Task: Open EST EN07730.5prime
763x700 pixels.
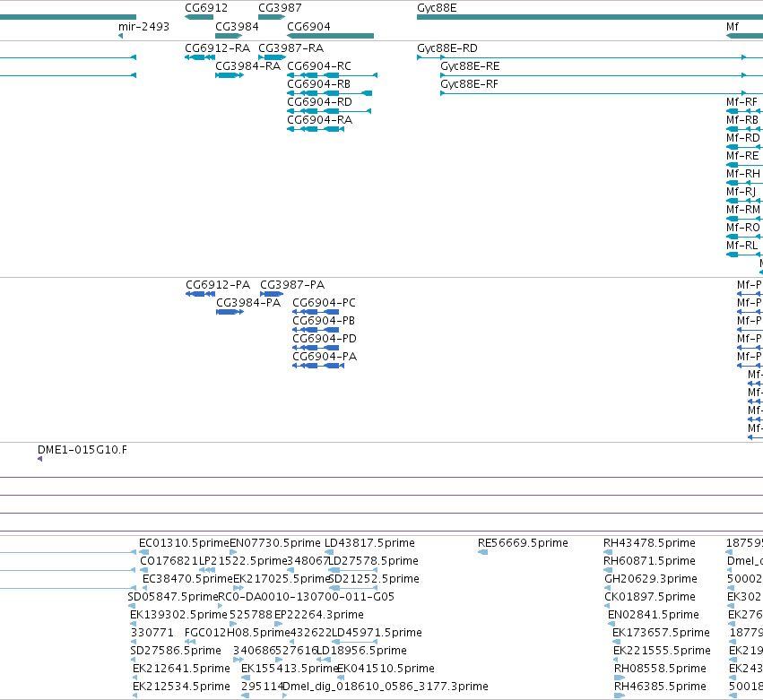Action: pos(275,543)
